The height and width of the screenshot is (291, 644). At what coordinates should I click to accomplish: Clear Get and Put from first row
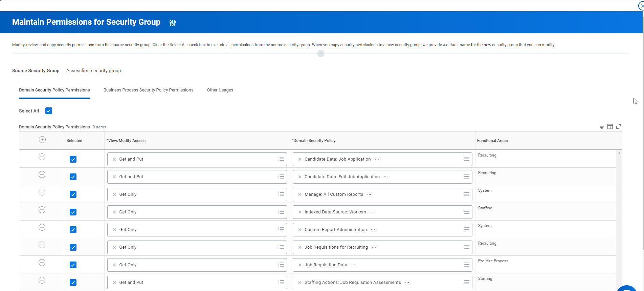[x=114, y=159]
